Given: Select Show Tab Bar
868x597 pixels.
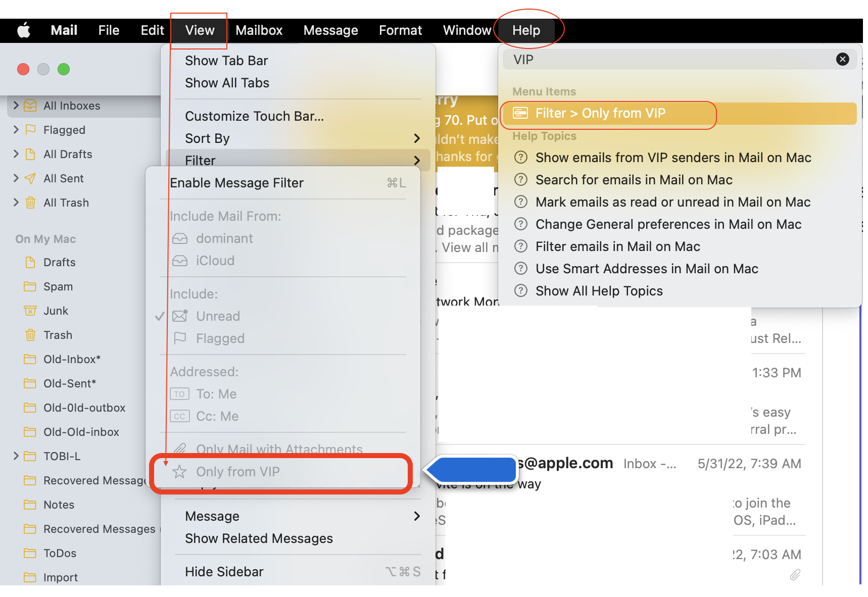Looking at the screenshot, I should (298, 61).
